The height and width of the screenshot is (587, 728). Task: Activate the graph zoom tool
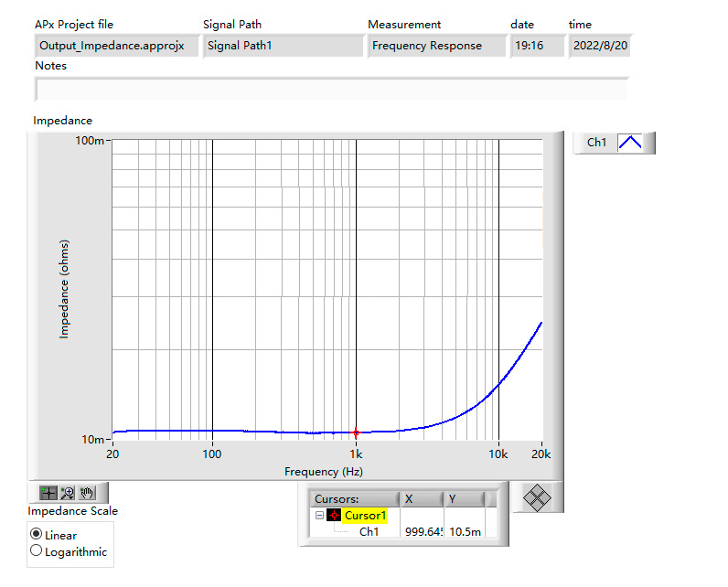[68, 493]
